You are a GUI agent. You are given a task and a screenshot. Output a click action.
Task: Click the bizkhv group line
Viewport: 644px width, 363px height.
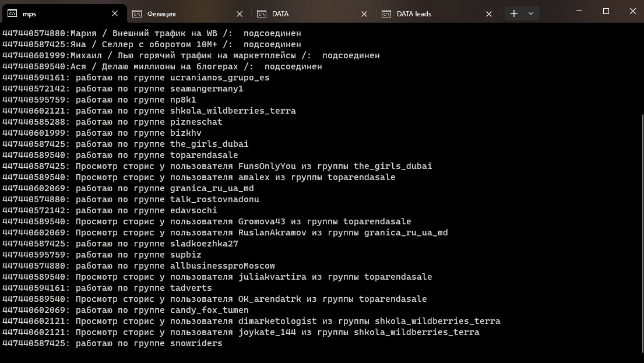pos(102,133)
